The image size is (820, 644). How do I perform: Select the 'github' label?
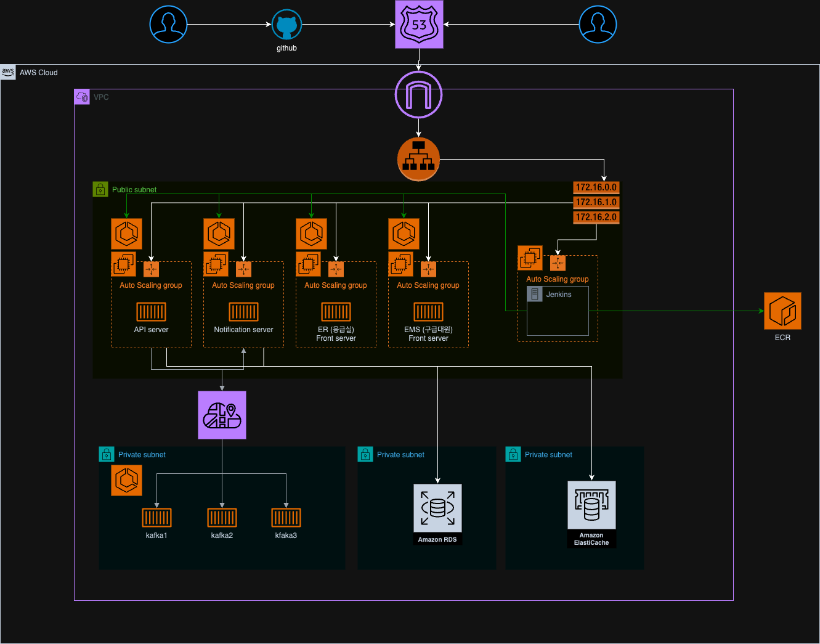click(x=286, y=48)
